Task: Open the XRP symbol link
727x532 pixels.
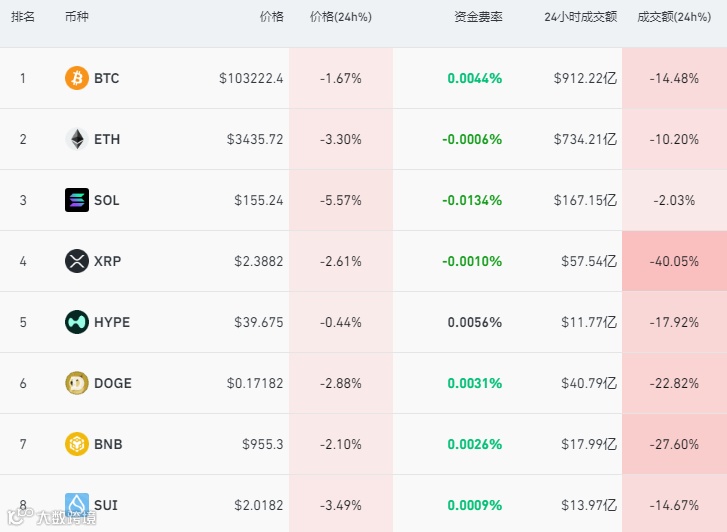Action: pyautogui.click(x=108, y=261)
